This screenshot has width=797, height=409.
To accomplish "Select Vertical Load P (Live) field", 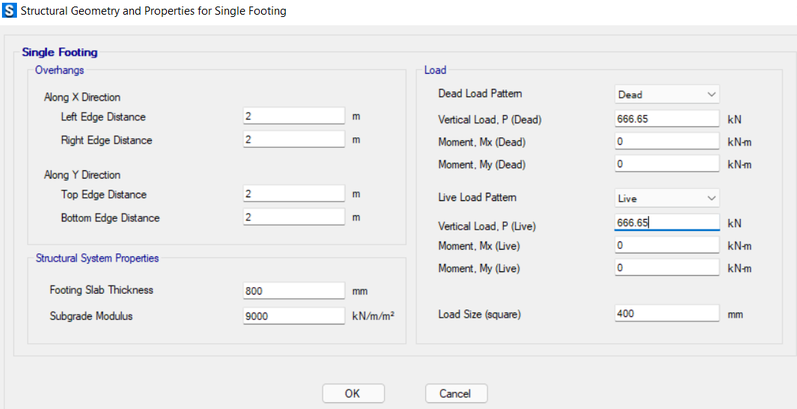I will tap(666, 223).
